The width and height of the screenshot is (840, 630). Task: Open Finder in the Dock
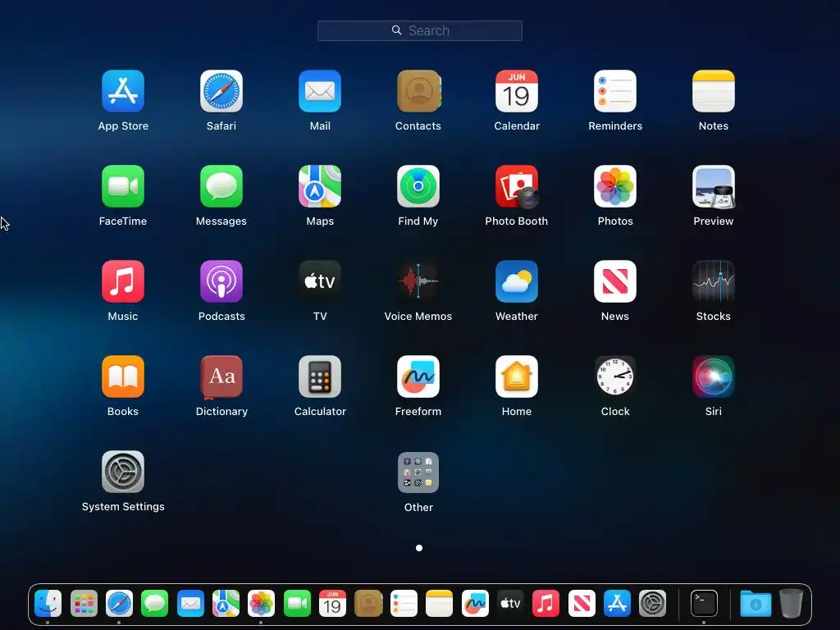[48, 604]
